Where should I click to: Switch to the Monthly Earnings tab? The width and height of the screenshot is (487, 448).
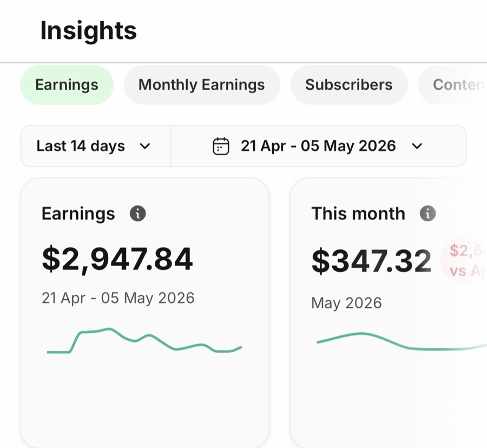(202, 85)
